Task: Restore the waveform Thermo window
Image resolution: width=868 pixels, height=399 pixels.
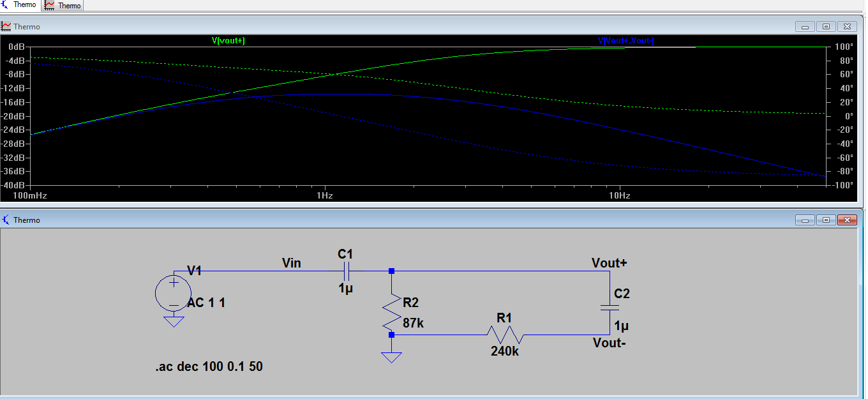Action: 826,27
